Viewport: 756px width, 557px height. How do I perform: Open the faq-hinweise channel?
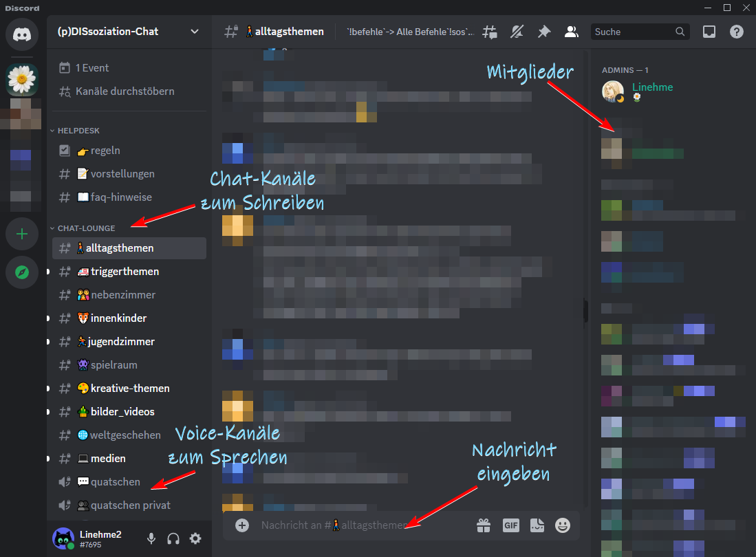click(x=129, y=197)
